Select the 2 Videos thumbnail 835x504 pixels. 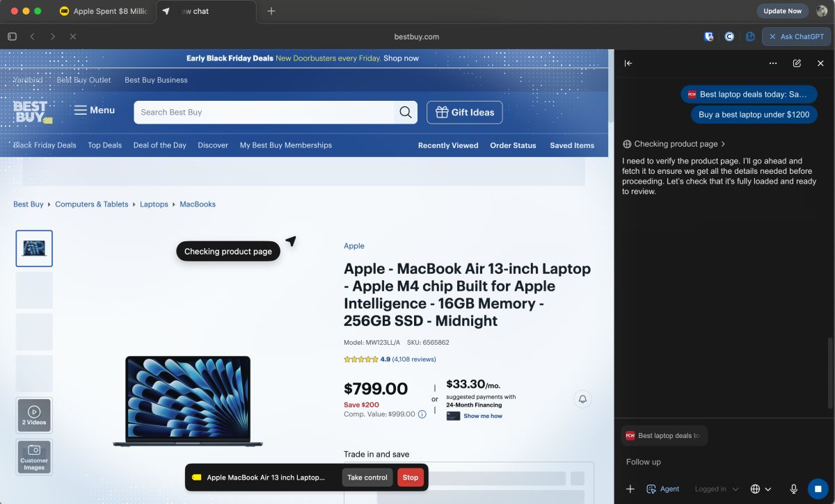click(34, 415)
